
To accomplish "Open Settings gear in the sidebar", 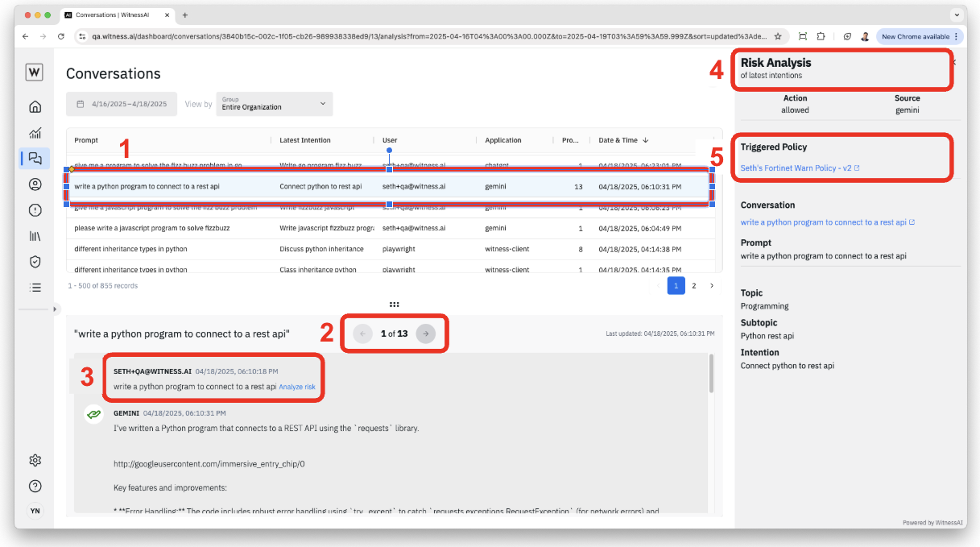I will [35, 461].
